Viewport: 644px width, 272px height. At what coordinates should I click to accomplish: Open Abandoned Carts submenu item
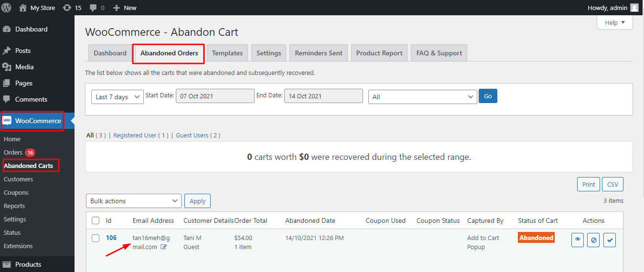coord(29,166)
